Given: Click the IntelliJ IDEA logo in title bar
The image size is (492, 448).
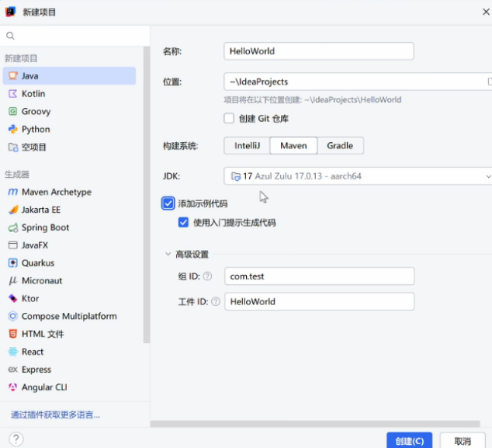Looking at the screenshot, I should point(11,12).
